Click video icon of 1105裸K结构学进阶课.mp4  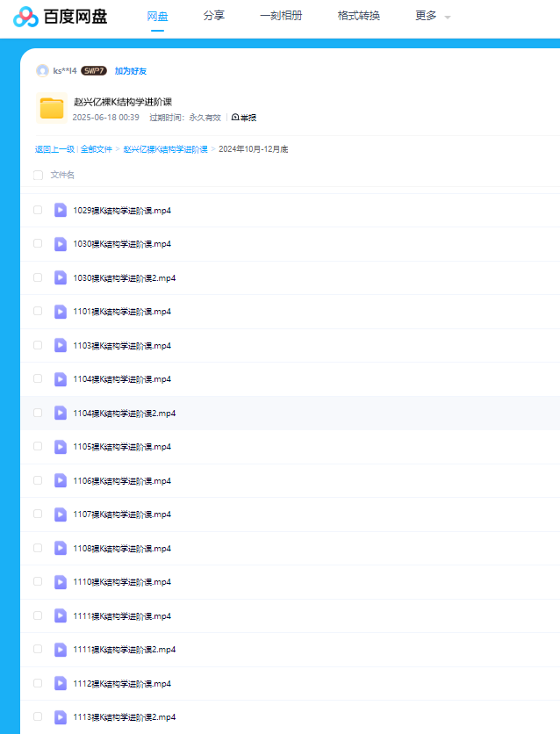point(61,447)
